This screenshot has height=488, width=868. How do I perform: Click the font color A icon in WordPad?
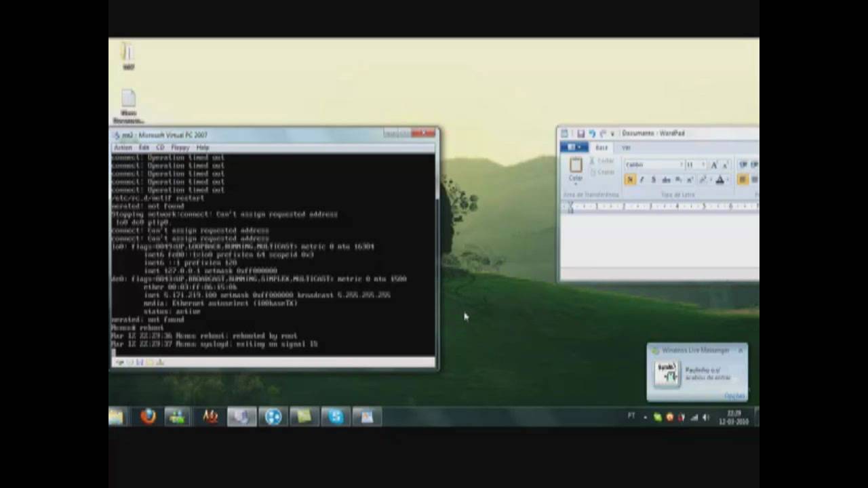click(720, 180)
